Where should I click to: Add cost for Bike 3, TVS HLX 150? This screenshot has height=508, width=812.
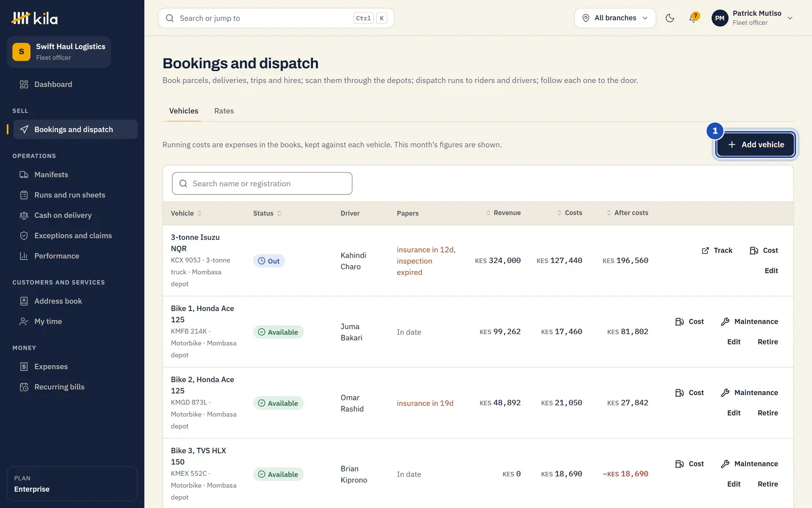(x=690, y=464)
